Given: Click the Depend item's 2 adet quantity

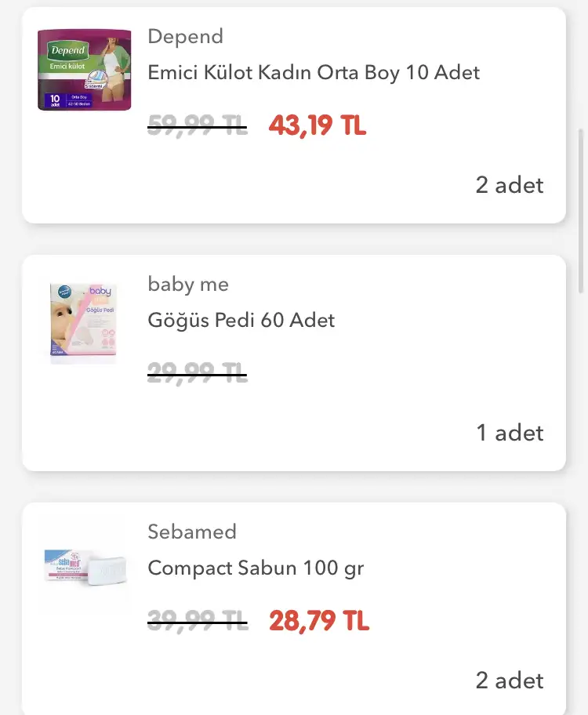Looking at the screenshot, I should 510,185.
